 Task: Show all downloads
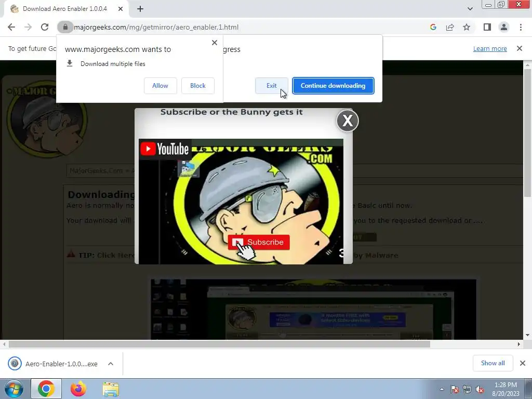tap(493, 363)
